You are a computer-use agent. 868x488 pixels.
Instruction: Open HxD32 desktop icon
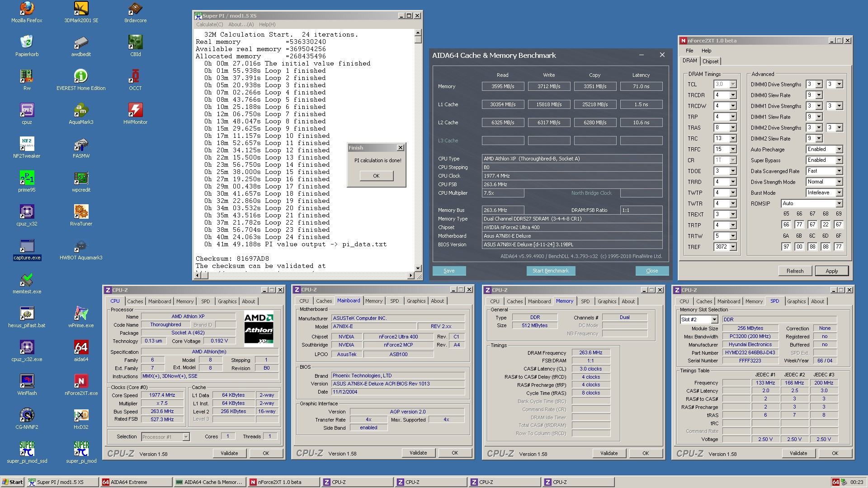click(81, 418)
